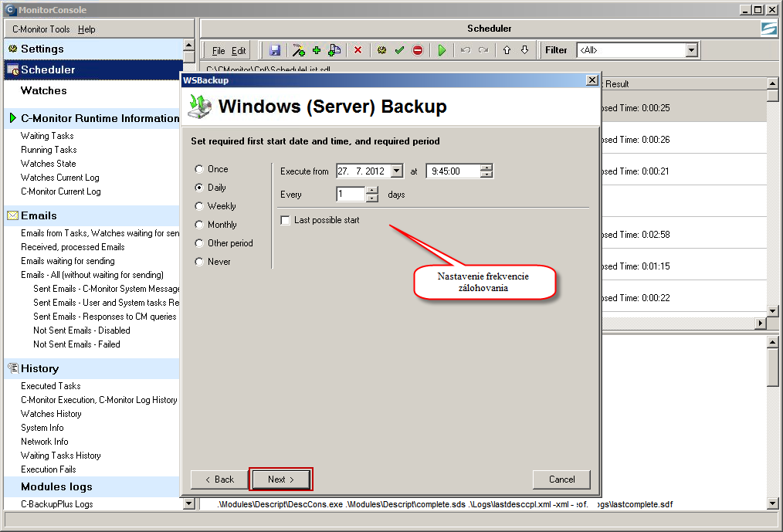Screen dimensions: 783x532
Task: Click the lower pane vertical scrollbar thumb
Action: coord(772,368)
